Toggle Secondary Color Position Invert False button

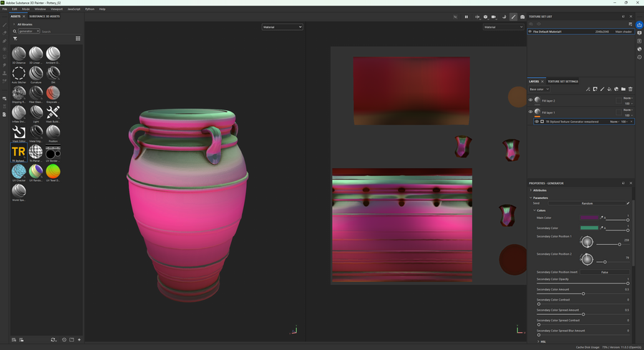pyautogui.click(x=605, y=272)
